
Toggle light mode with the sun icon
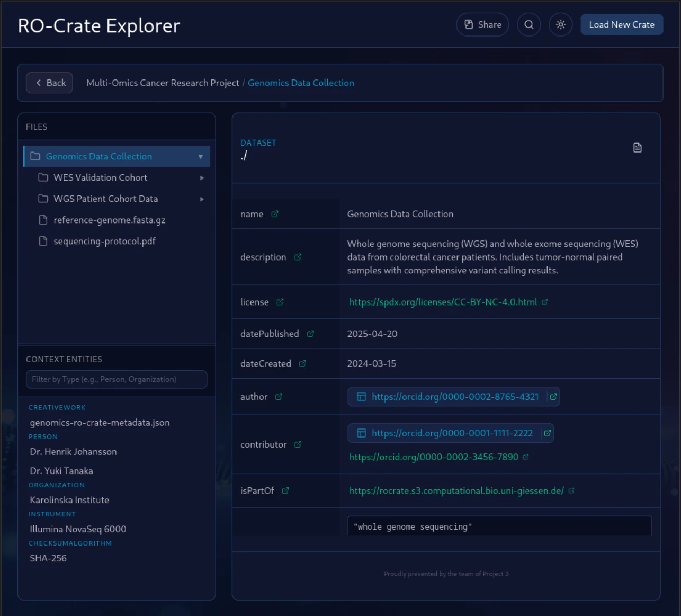[560, 24]
